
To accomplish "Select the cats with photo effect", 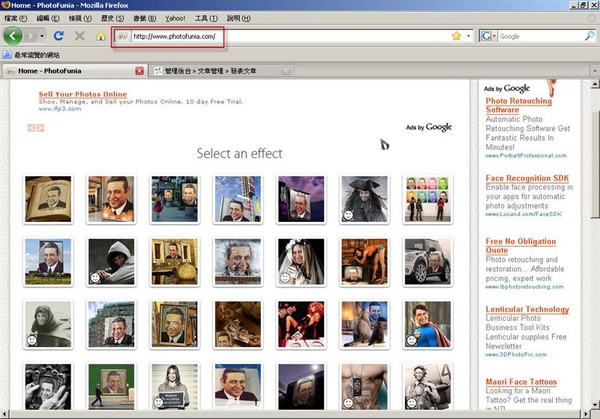I will (364, 324).
